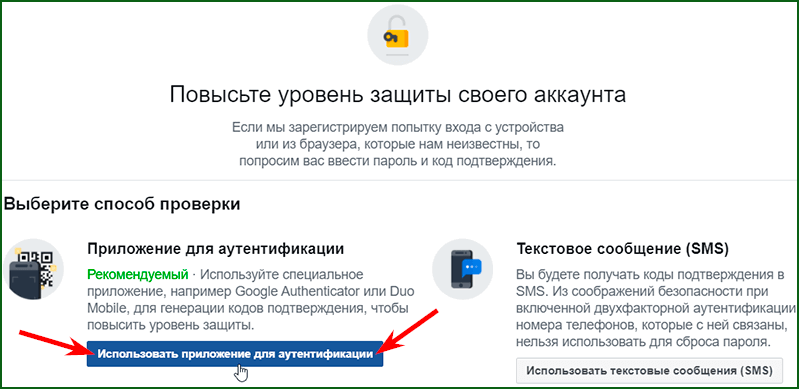Click the heading 'Выберите способ проверки'
799x389 pixels.
pyautogui.click(x=122, y=205)
